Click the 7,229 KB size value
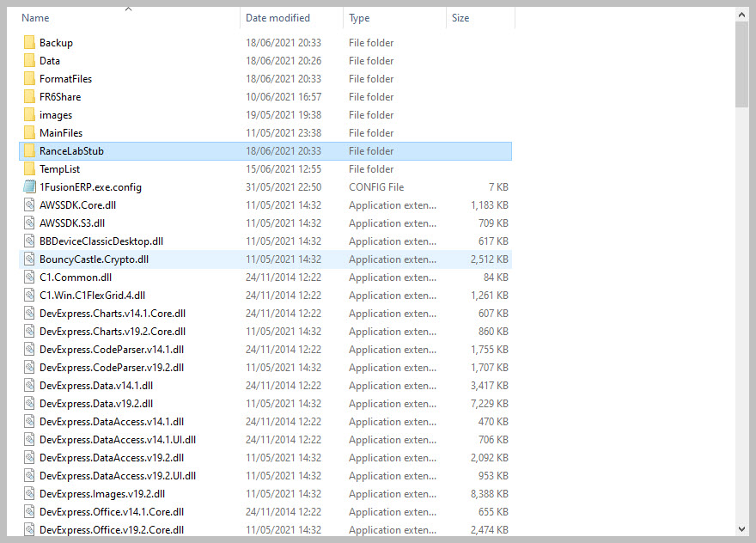The image size is (756, 543). 490,404
